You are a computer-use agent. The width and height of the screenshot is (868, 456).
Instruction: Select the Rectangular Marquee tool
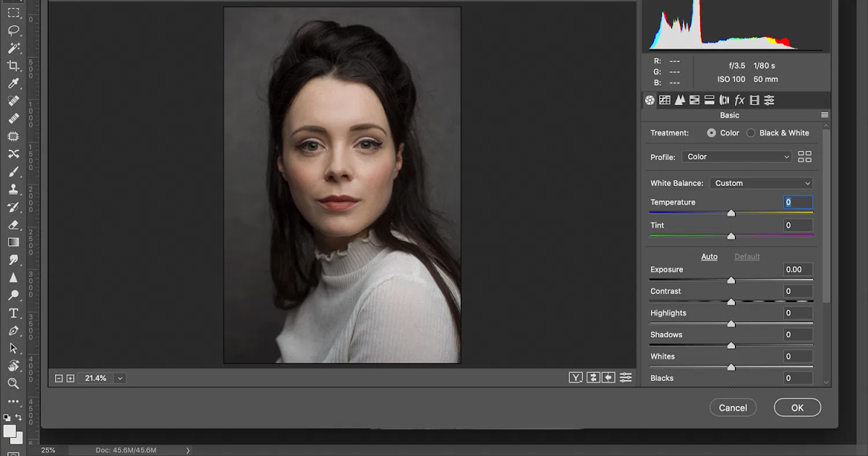tap(13, 13)
